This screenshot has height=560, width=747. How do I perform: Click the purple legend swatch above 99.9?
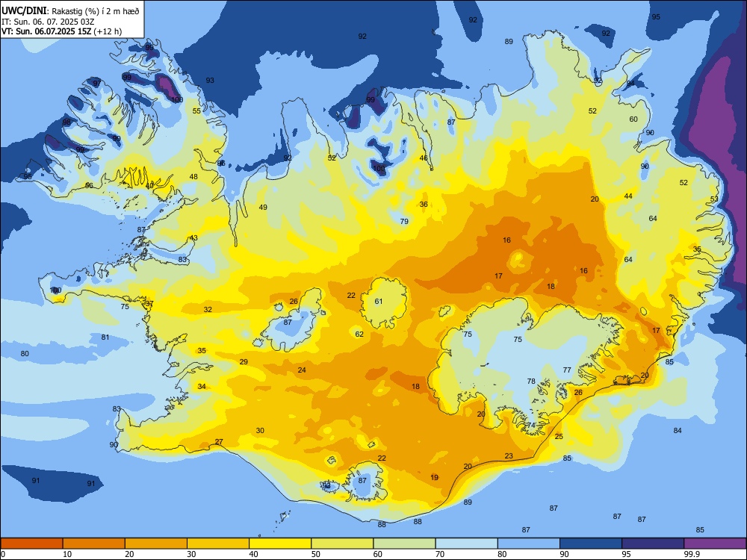(715, 544)
